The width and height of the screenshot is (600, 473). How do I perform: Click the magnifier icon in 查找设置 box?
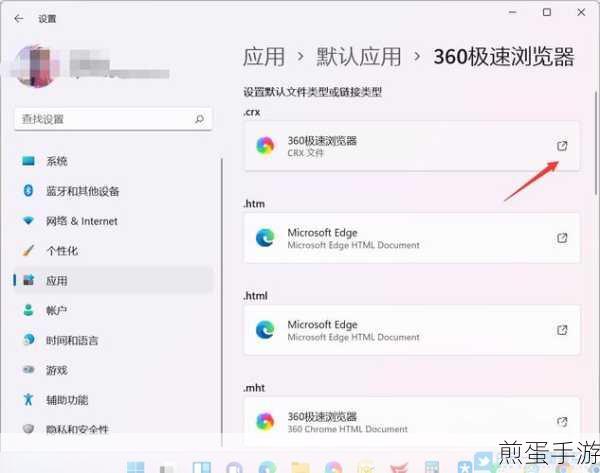(x=199, y=119)
